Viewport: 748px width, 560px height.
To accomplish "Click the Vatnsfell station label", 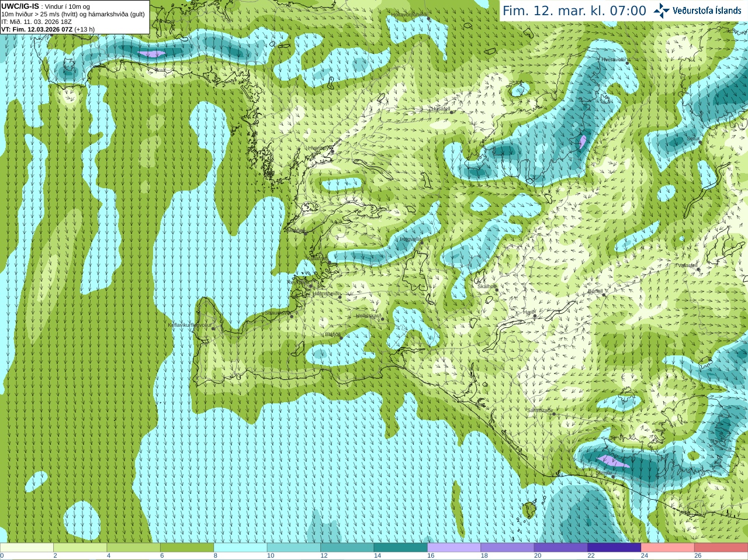I will [x=687, y=265].
